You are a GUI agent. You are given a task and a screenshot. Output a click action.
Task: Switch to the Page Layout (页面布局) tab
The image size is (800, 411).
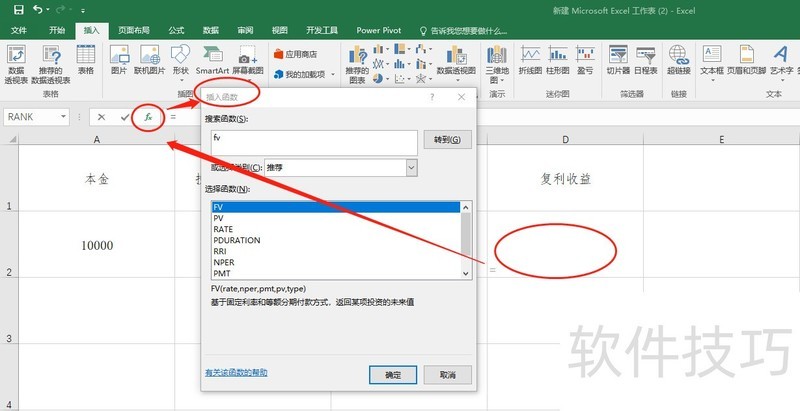pyautogui.click(x=134, y=31)
